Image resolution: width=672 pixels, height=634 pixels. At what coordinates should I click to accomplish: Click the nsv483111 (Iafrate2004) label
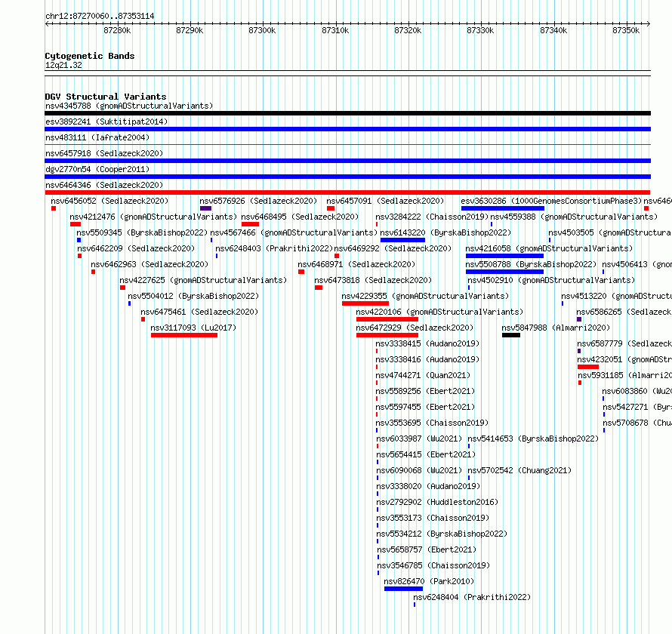(97, 137)
